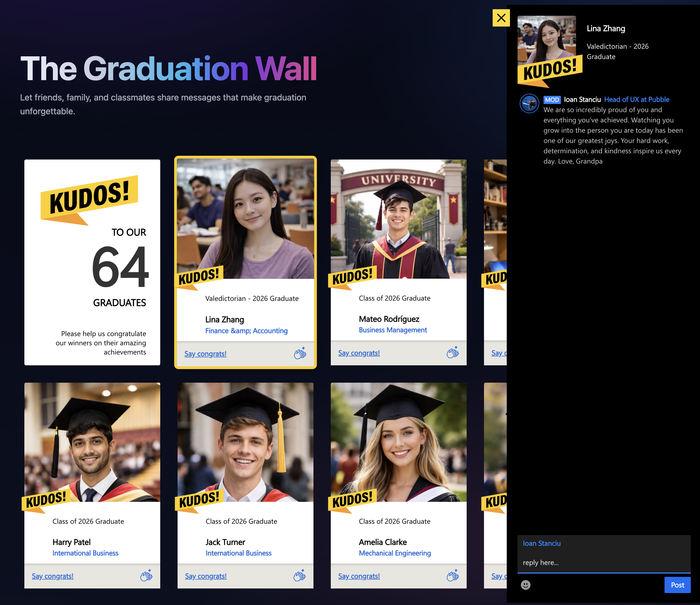Click Say congrats! link for Lina Zhang
Image resolution: width=700 pixels, height=605 pixels.
point(205,354)
